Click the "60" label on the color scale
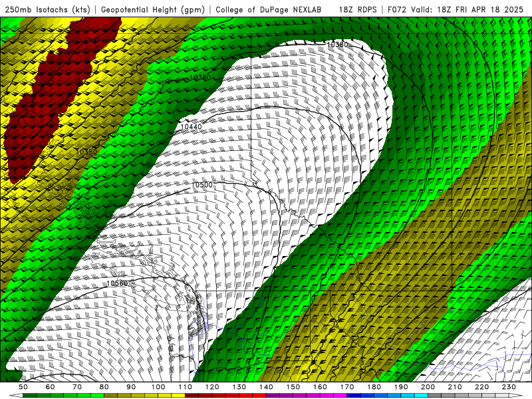 coord(50,387)
